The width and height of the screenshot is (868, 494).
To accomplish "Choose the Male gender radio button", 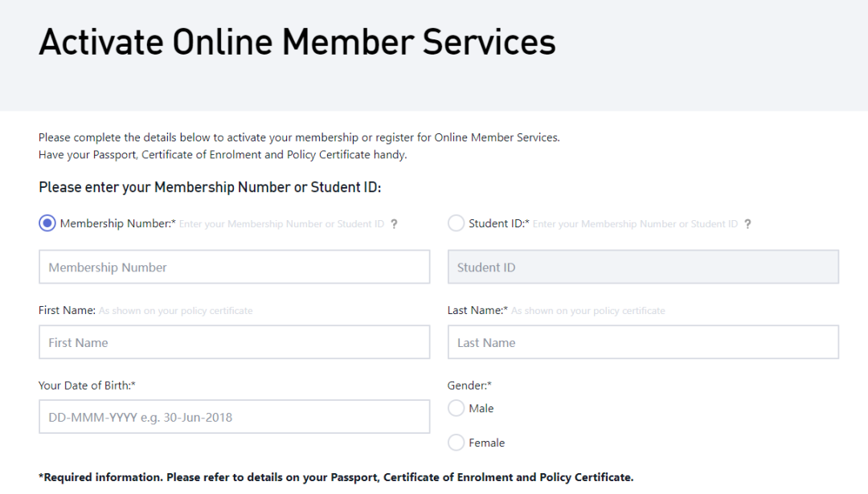I will 456,408.
